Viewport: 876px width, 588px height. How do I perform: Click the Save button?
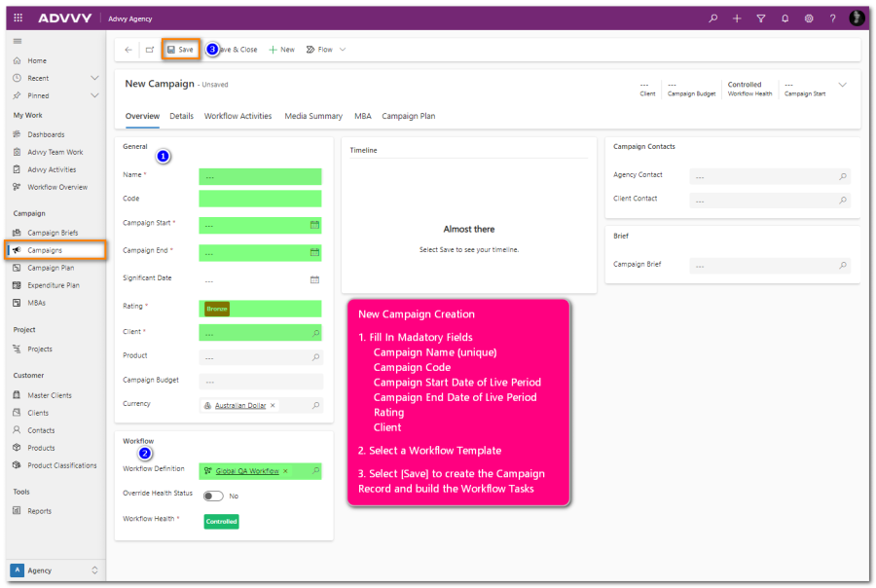click(x=180, y=50)
